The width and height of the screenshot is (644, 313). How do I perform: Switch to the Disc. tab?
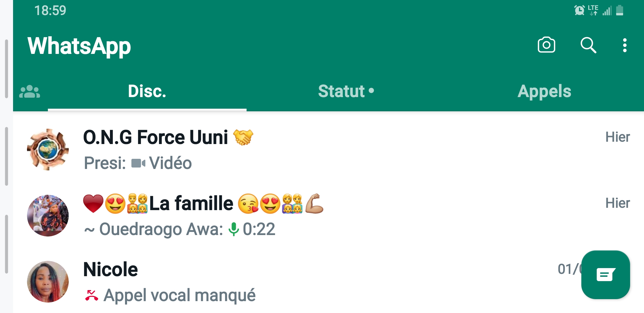147,91
